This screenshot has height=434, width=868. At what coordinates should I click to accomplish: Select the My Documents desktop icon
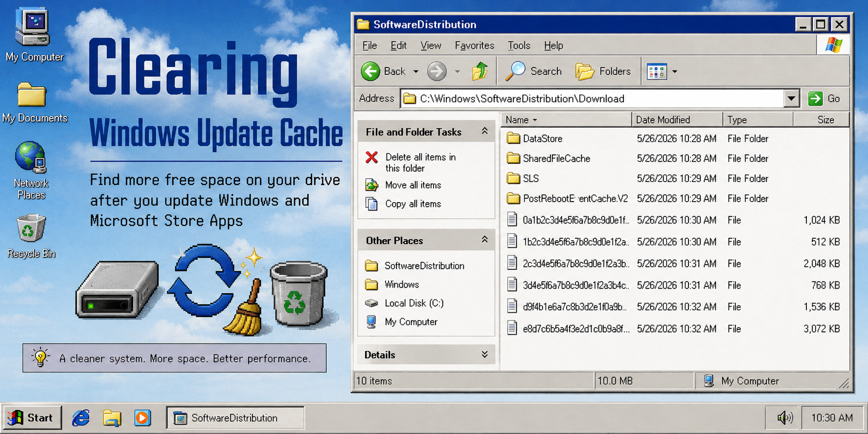(32, 94)
